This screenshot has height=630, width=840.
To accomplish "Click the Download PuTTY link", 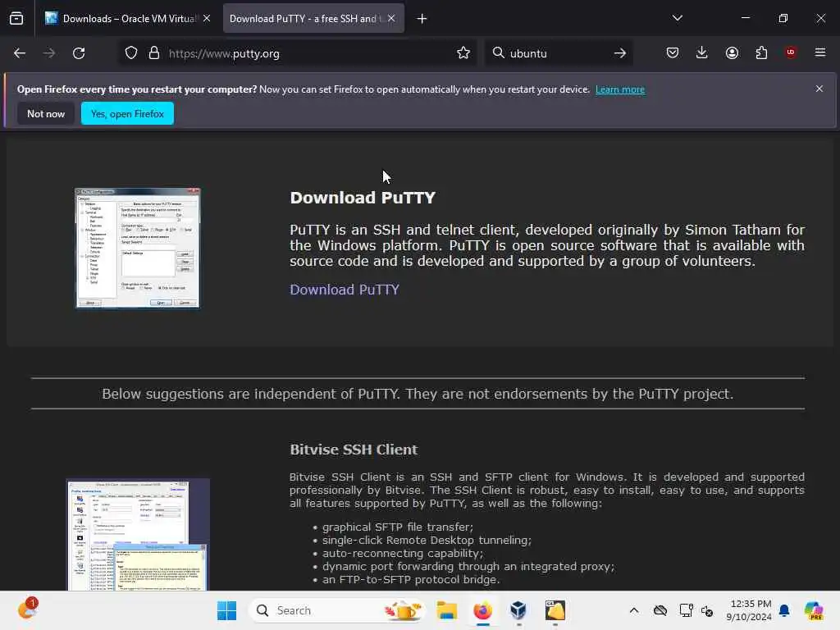I will [345, 290].
